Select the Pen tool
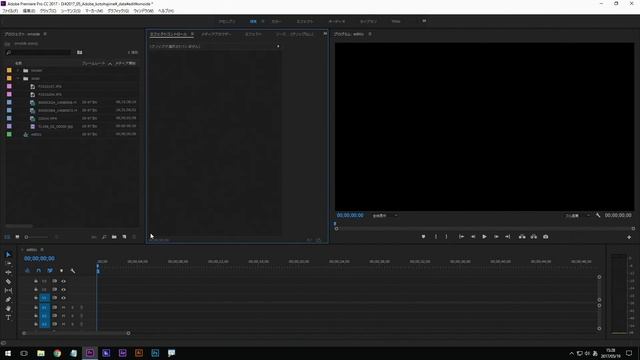This screenshot has width=640, height=360. coord(8,299)
